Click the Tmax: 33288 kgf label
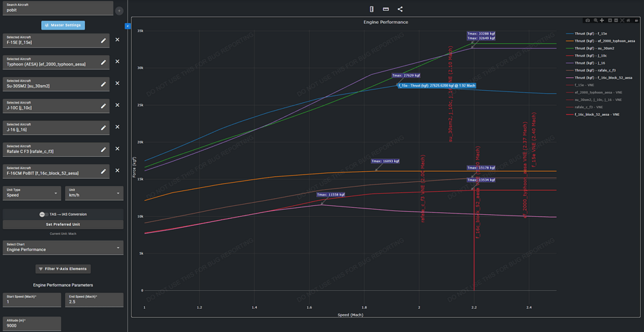Image resolution: width=644 pixels, height=332 pixels. click(481, 33)
